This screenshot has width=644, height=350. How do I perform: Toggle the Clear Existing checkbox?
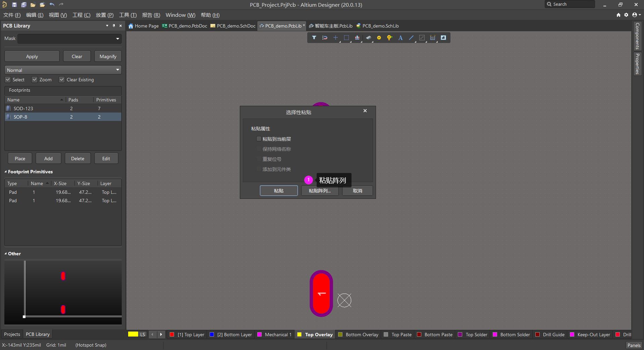[62, 80]
